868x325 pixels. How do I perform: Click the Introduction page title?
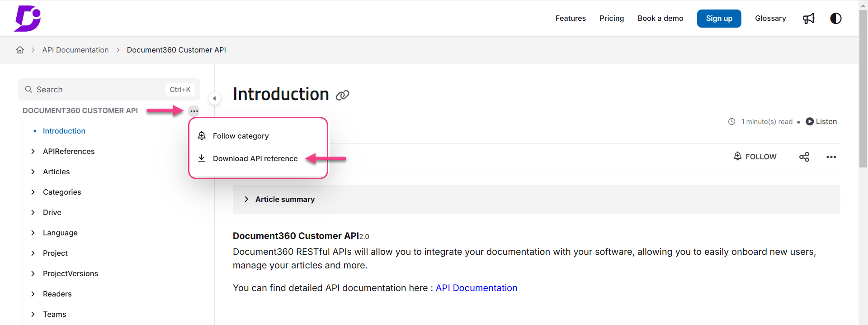pos(281,94)
